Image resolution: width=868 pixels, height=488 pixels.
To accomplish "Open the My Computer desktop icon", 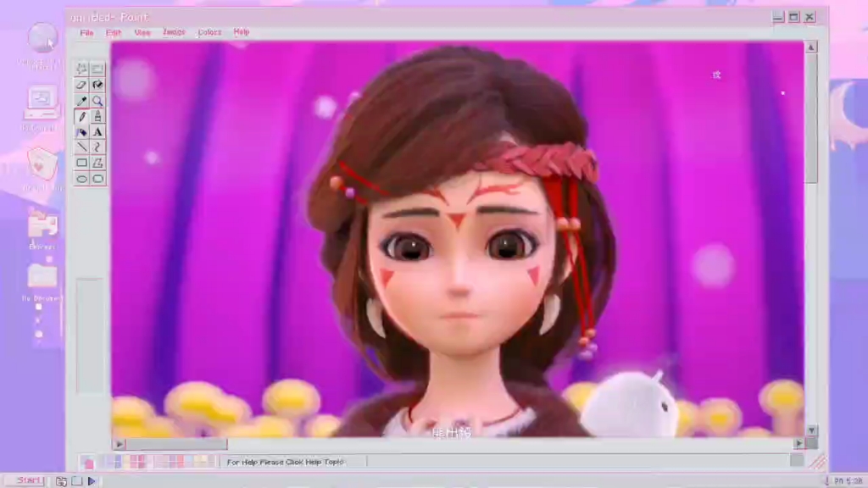I will 41,103.
